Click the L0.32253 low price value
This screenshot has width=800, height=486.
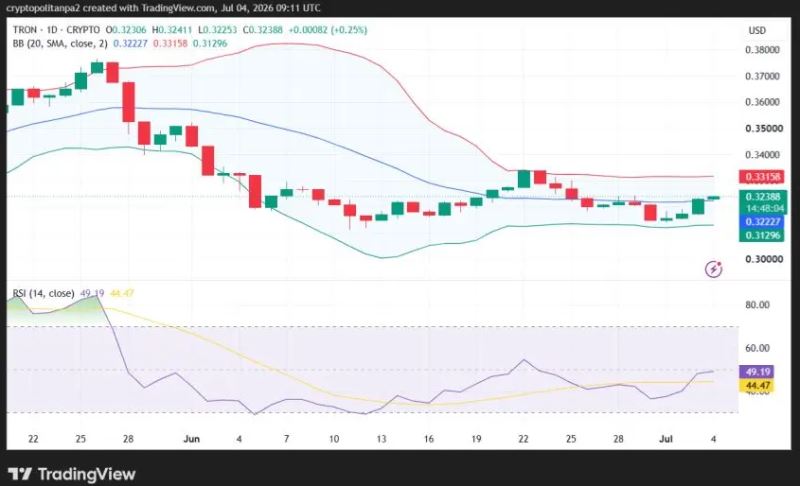pos(217,30)
